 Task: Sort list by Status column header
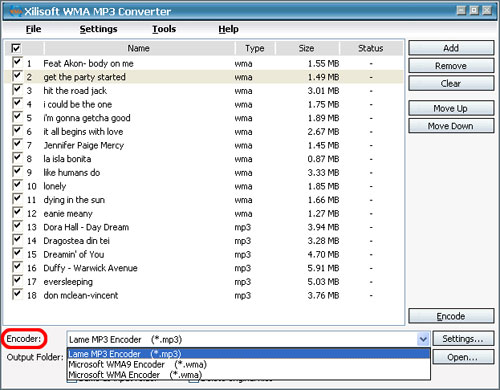(371, 48)
